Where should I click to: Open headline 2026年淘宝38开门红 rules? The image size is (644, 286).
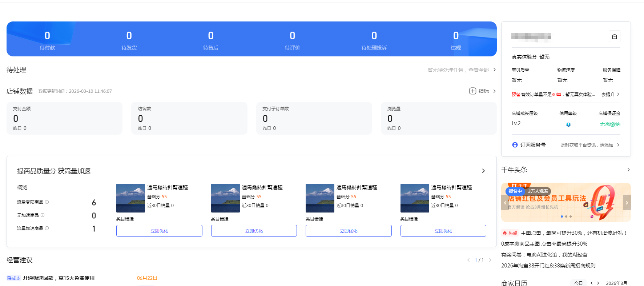click(548, 266)
